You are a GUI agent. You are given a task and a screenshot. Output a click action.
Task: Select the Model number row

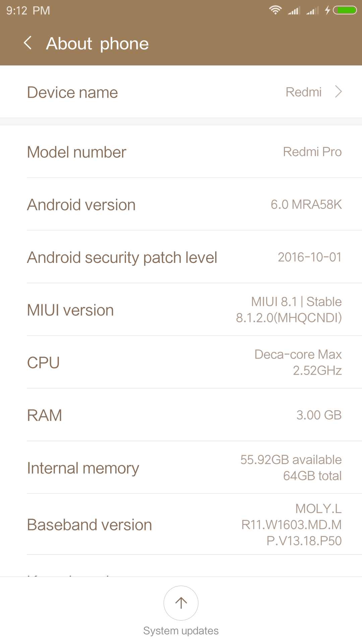tap(181, 152)
